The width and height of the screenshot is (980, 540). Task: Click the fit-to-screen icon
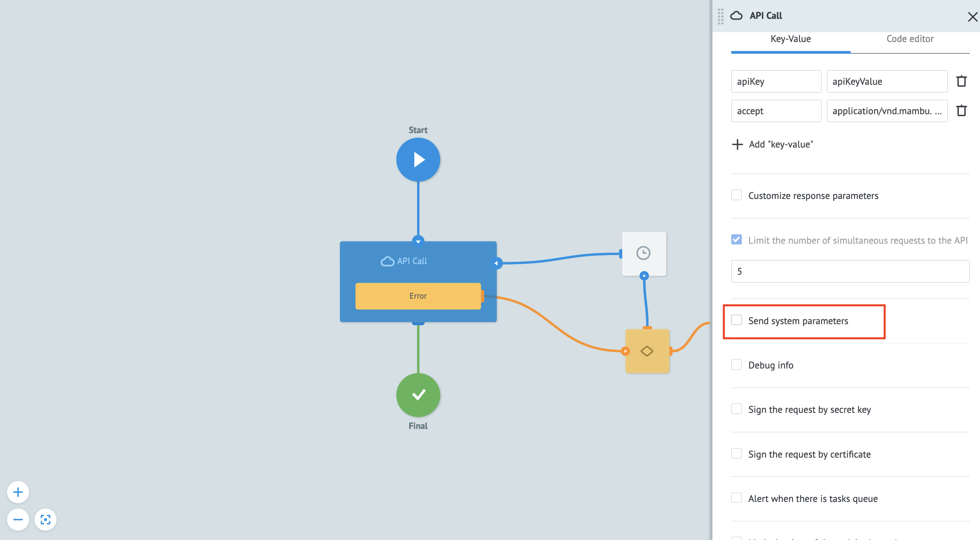click(46, 520)
